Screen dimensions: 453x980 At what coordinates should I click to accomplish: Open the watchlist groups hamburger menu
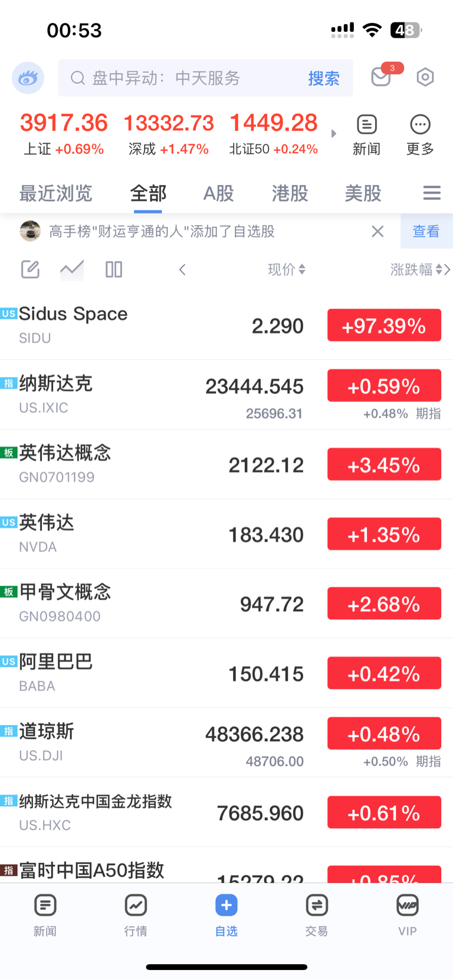click(432, 193)
